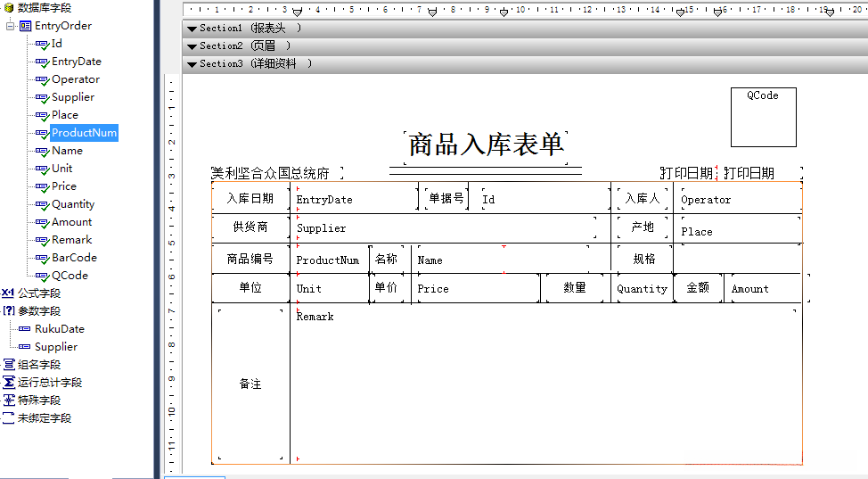
Task: Collapse the EntryOrder table tree node
Action: click(x=10, y=26)
